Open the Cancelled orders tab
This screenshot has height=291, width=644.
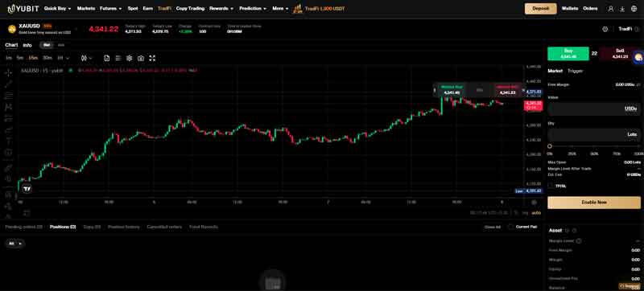point(164,227)
